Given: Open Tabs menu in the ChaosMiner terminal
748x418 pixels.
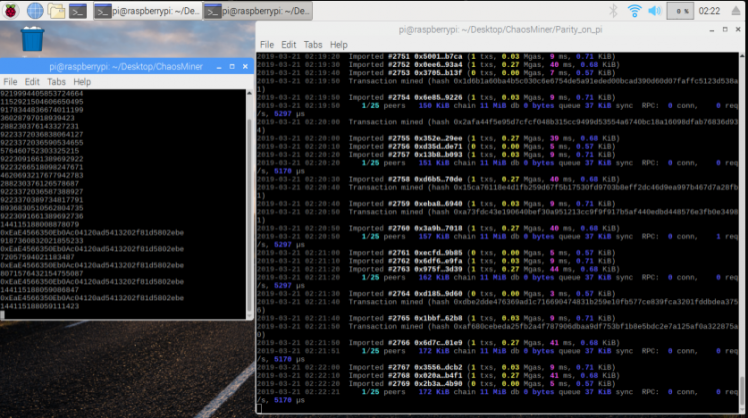Looking at the screenshot, I should (57, 81).
